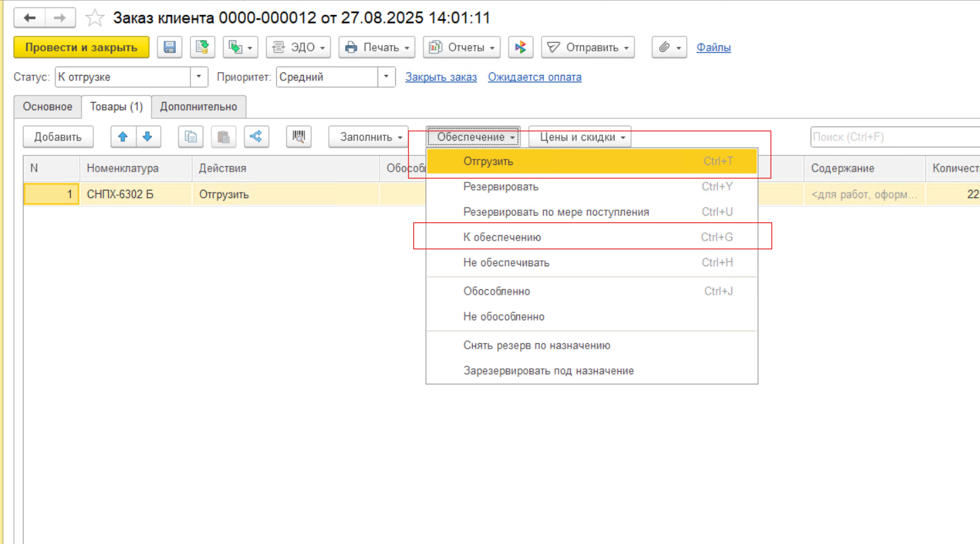Expand the Приоритет dropdown
Screen dimensions: 980x544
click(386, 77)
